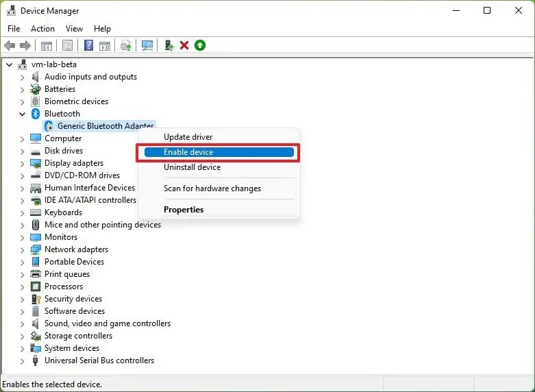Expand the Software devices chevron
Screen dimensions: 535x392
click(x=22, y=311)
